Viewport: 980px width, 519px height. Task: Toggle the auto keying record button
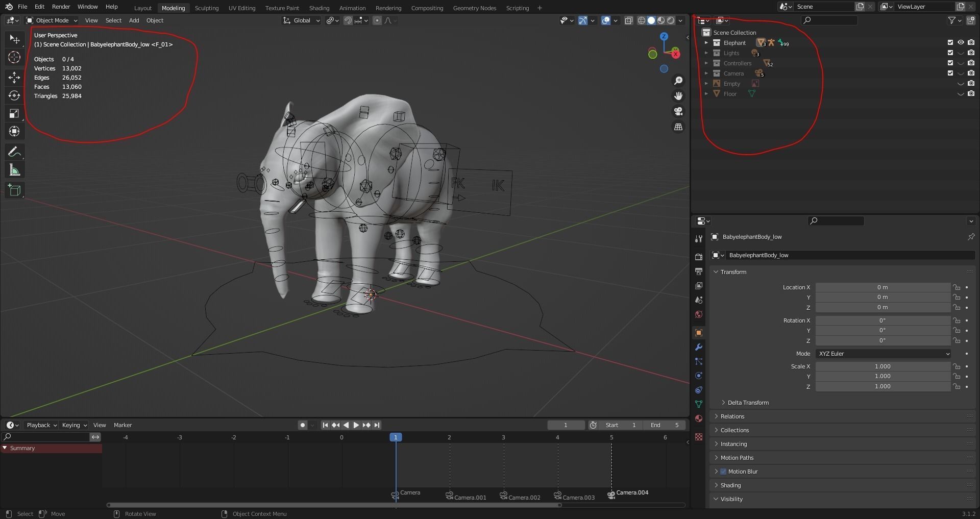tap(303, 425)
